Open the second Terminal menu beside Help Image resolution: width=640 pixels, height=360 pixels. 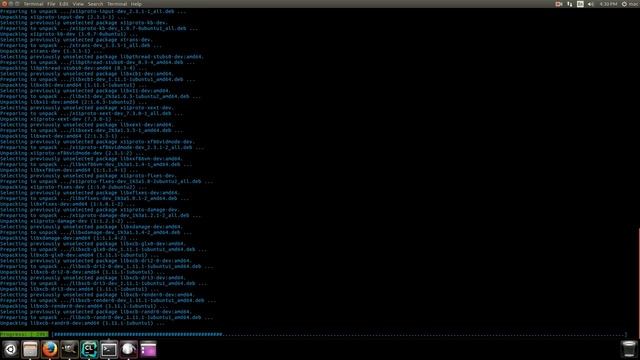[117, 4]
